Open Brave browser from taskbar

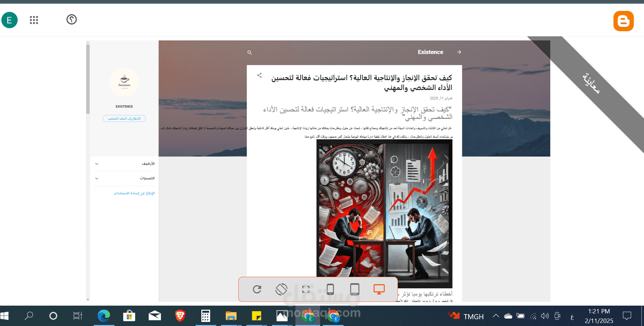click(x=180, y=316)
